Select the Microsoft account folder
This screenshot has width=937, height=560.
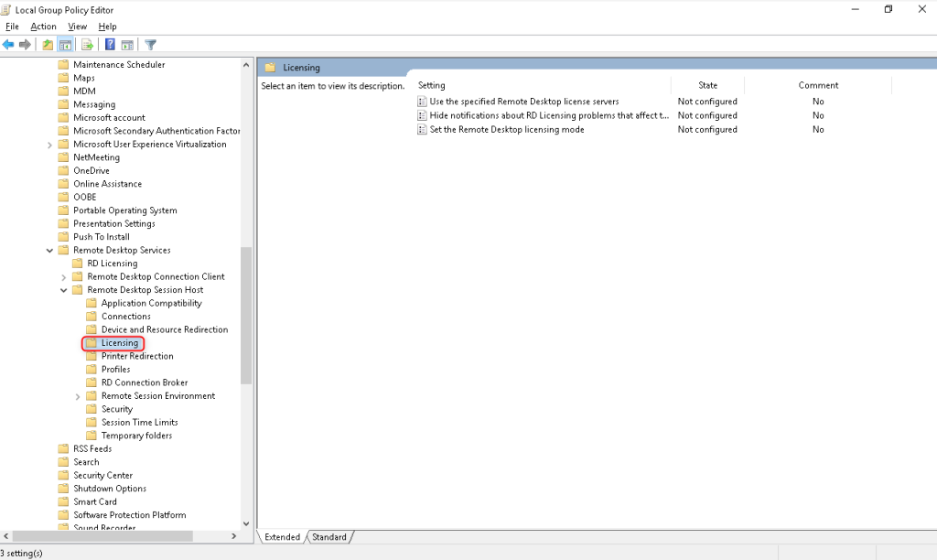click(110, 118)
